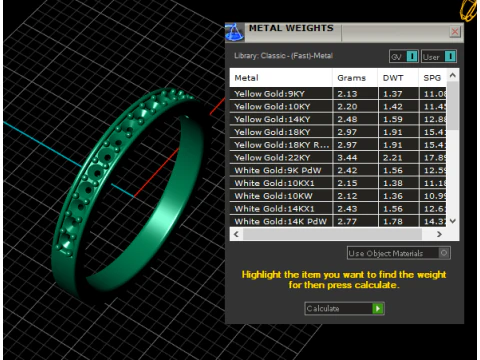The image size is (480, 360).
Task: Click the SPG column header
Action: pyautogui.click(x=432, y=78)
